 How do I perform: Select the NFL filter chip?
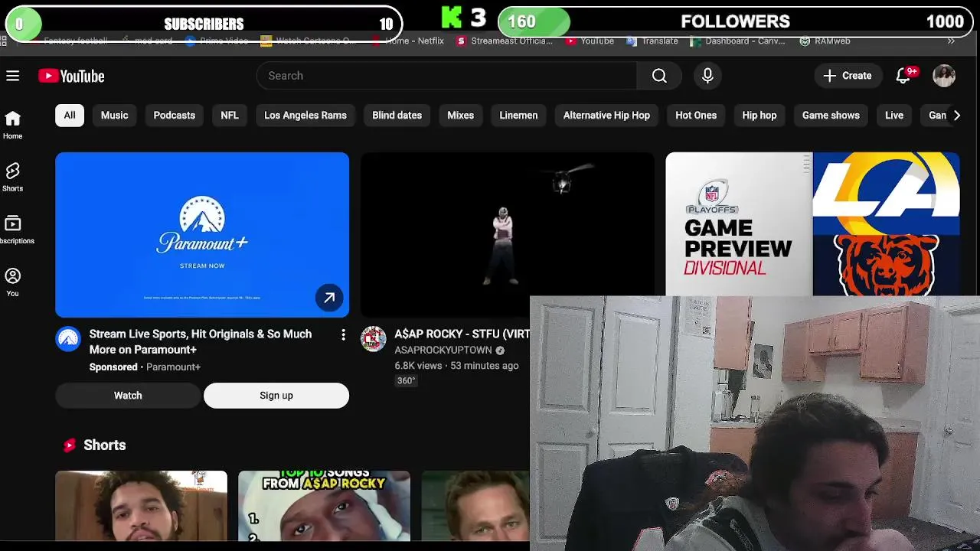230,116
